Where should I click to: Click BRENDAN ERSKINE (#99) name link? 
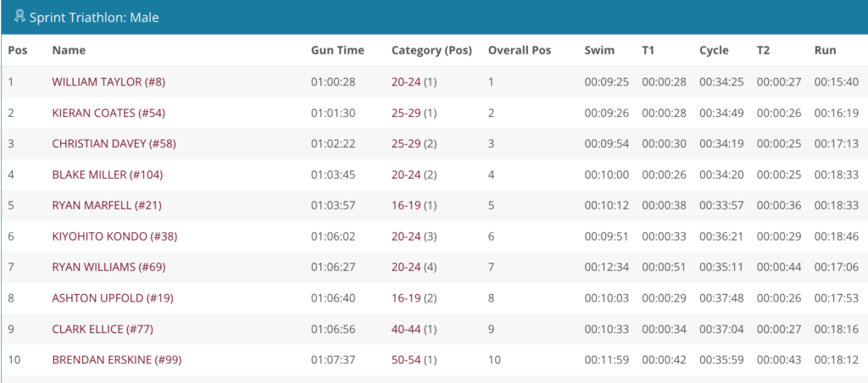pyautogui.click(x=117, y=361)
